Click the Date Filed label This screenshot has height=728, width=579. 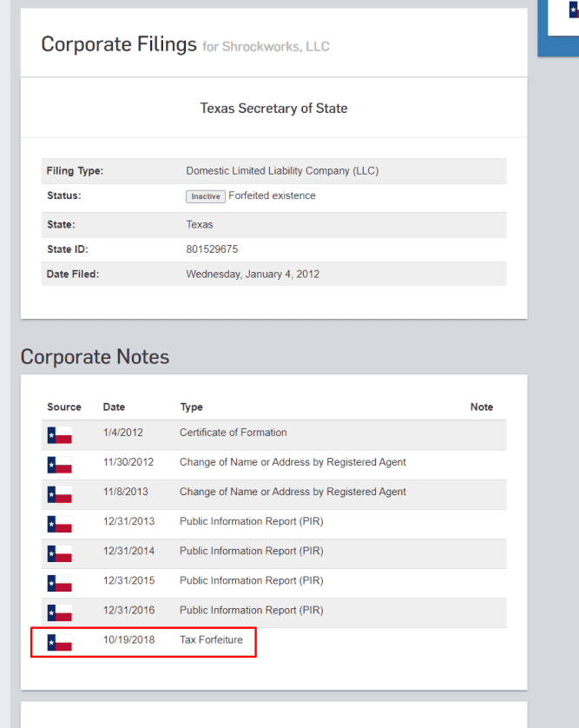(x=73, y=275)
